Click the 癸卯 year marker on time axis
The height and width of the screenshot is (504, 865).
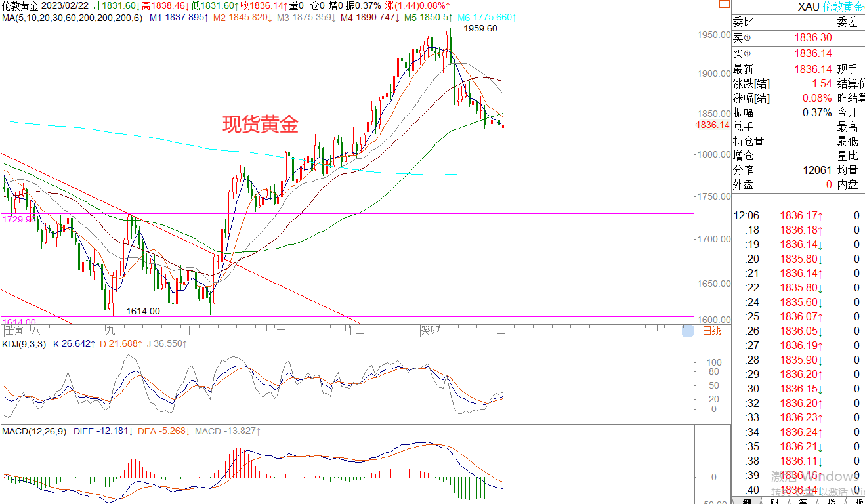(431, 331)
